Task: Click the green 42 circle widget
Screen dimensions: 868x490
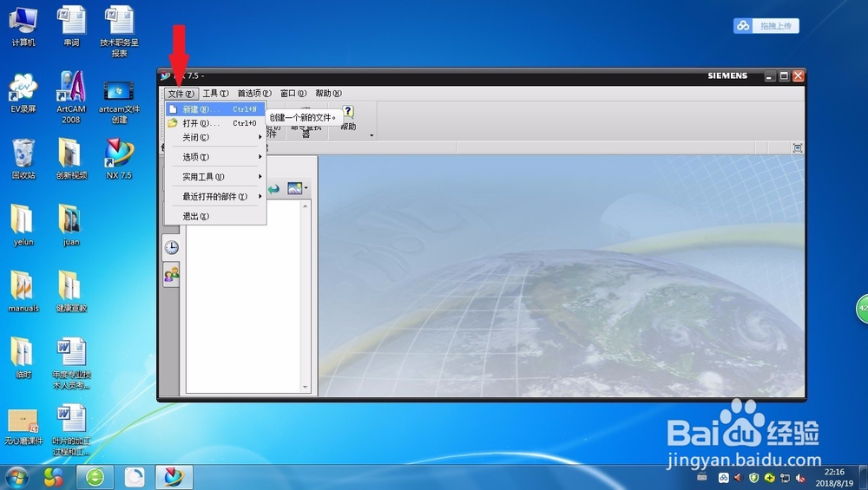Action: 863,309
